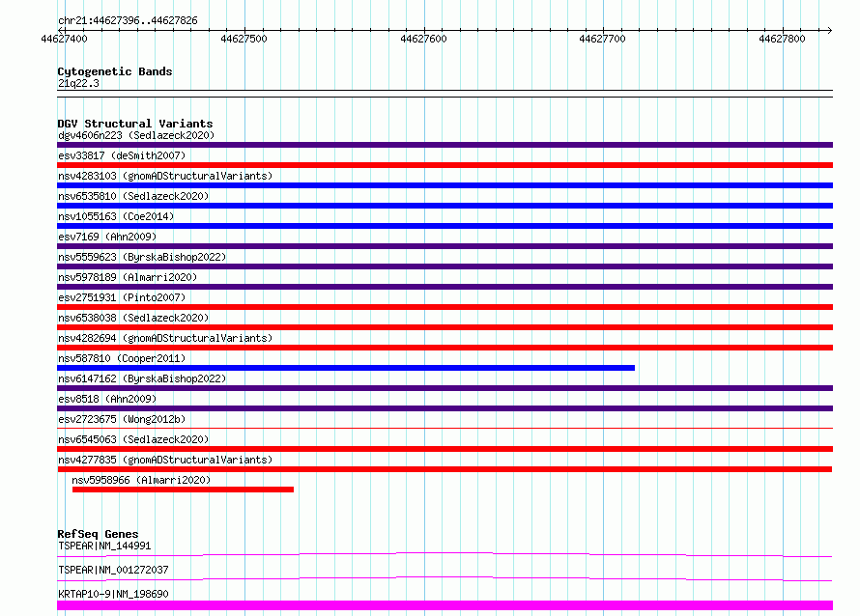This screenshot has width=860, height=616.
Task: Open variant esv8518 (Ahn2009) label
Action: click(107, 399)
